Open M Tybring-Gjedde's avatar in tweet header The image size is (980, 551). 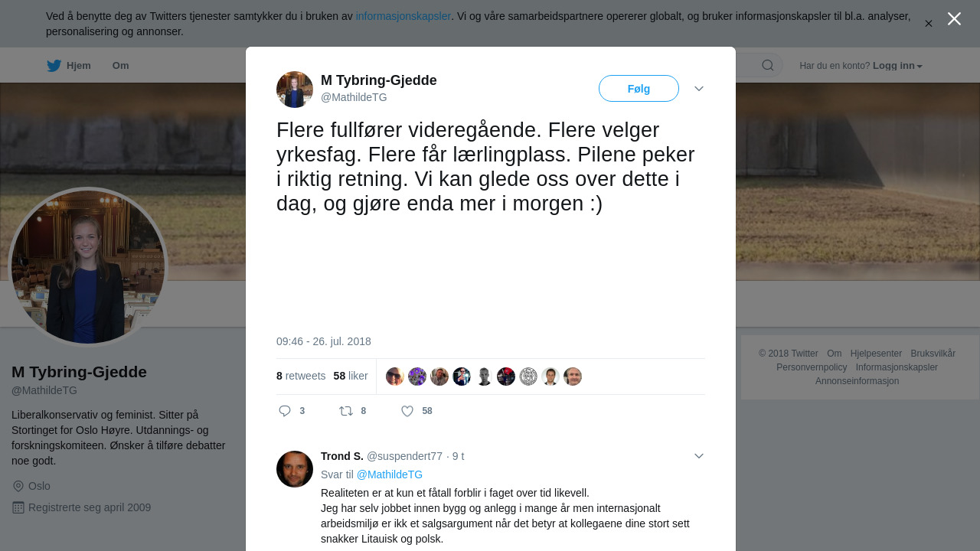(x=295, y=90)
